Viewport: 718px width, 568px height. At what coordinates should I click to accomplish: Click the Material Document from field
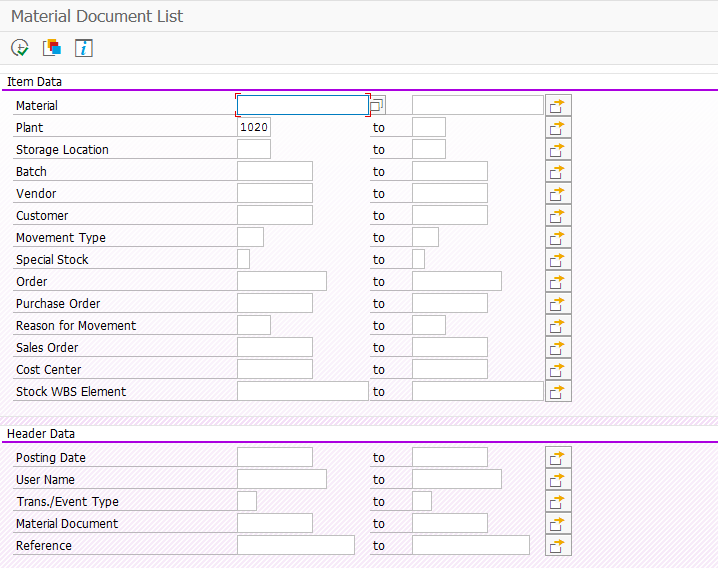tap(275, 523)
